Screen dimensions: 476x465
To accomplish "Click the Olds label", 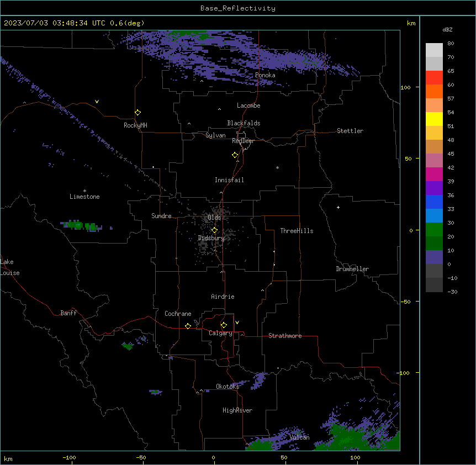I will coord(214,218).
